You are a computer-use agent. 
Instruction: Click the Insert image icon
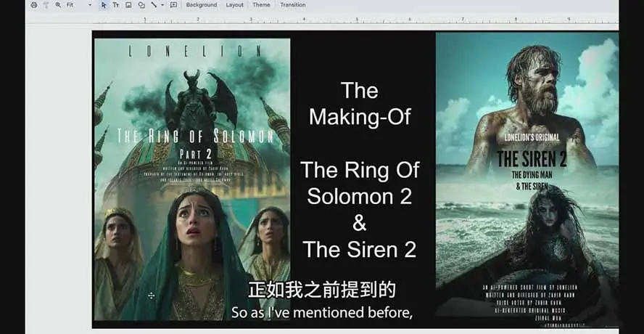coord(128,5)
